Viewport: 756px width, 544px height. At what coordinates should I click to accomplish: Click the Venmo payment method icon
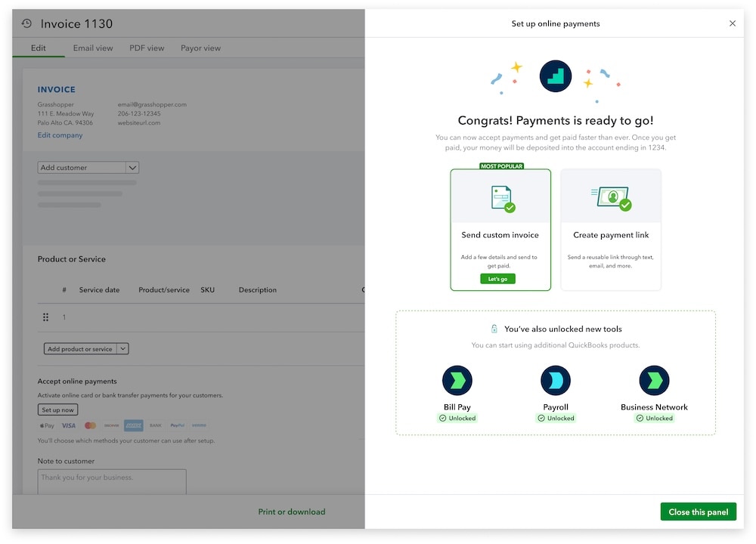click(x=198, y=425)
